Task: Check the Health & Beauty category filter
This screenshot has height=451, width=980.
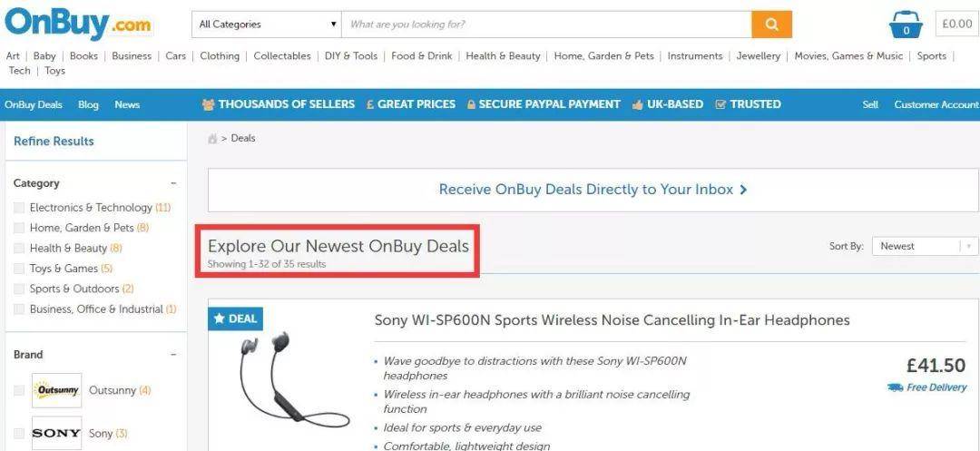Action: coord(19,248)
